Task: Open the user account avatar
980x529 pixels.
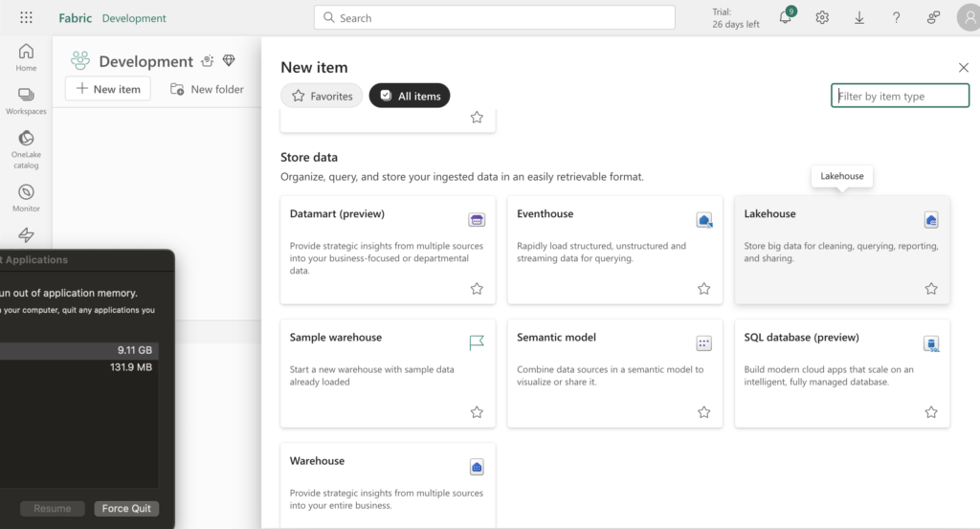Action: [969, 17]
